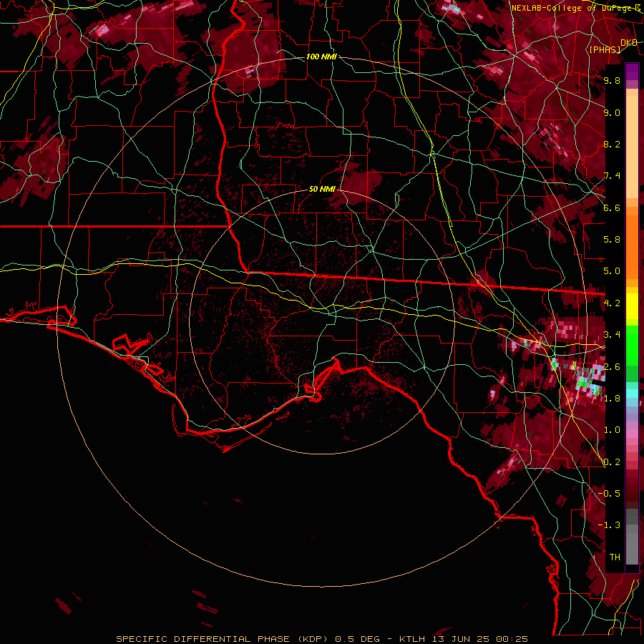
Task: Click the [PHAS] unit label
Action: (x=605, y=49)
